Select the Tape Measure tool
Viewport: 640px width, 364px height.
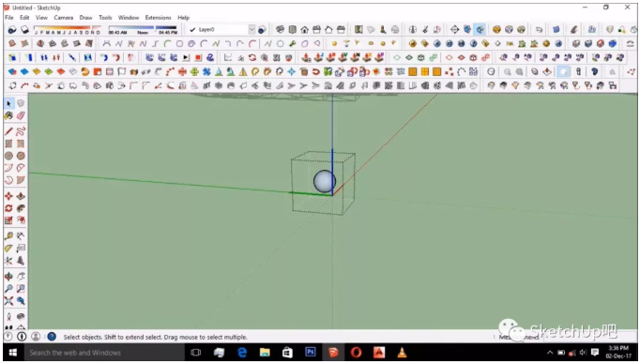click(8, 235)
